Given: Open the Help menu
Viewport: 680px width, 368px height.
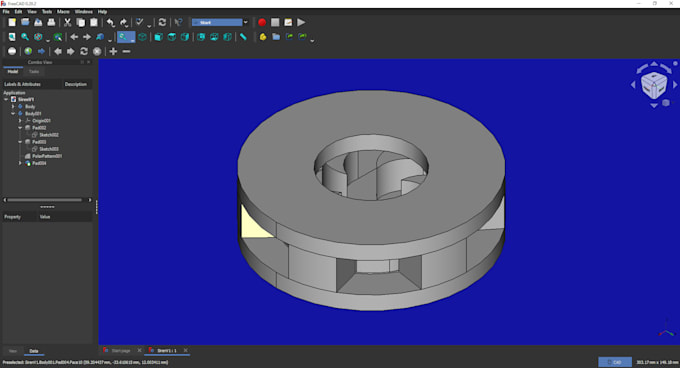Looking at the screenshot, I should tap(102, 12).
